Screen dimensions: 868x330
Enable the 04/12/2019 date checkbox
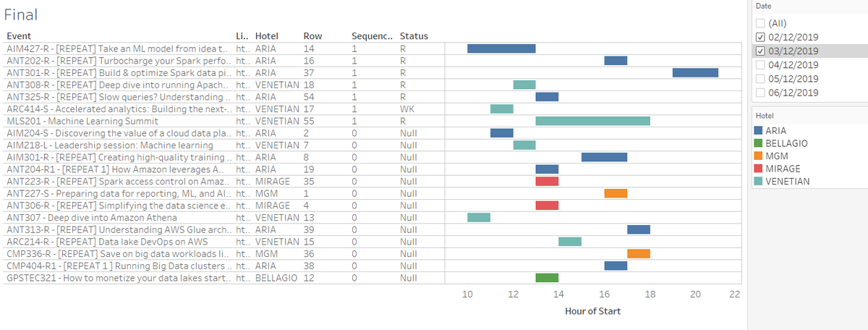point(759,64)
